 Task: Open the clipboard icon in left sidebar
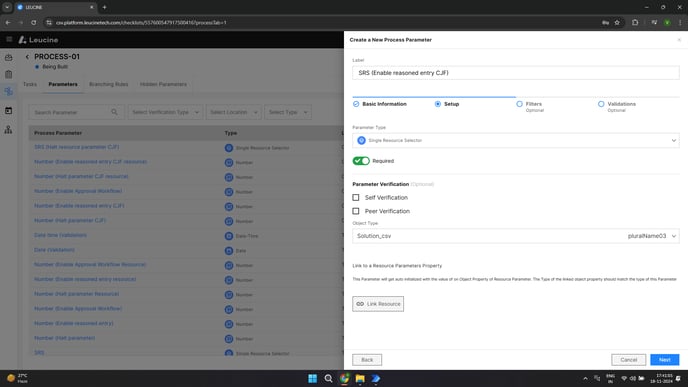tap(8, 75)
